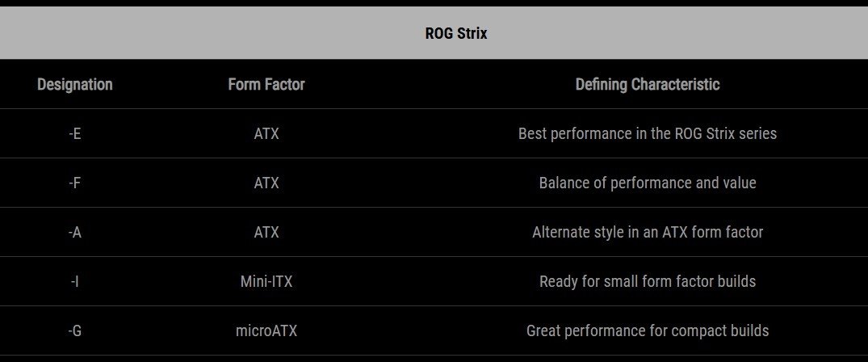
Task: Select ATX form factor in -A row
Action: [266, 232]
